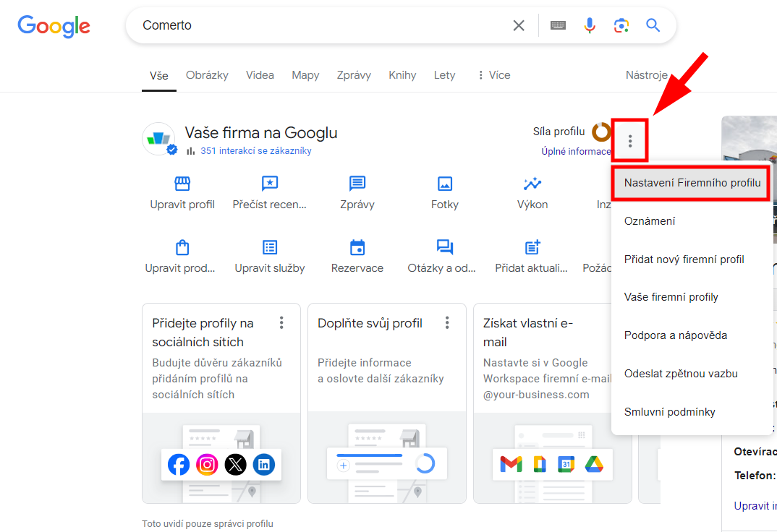The width and height of the screenshot is (777, 532).
Task: Open the on-screen keyboard icon
Action: tap(558, 25)
